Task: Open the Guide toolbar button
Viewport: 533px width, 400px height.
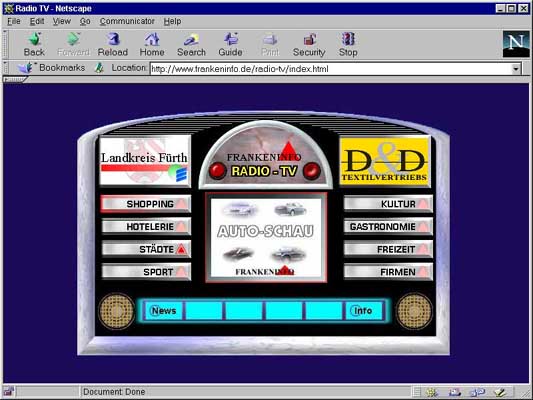Action: 230,44
